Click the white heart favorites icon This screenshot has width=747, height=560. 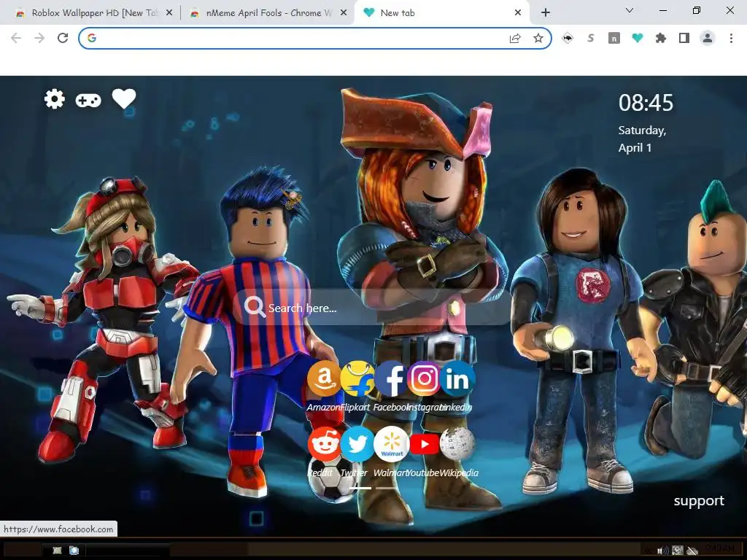124,98
